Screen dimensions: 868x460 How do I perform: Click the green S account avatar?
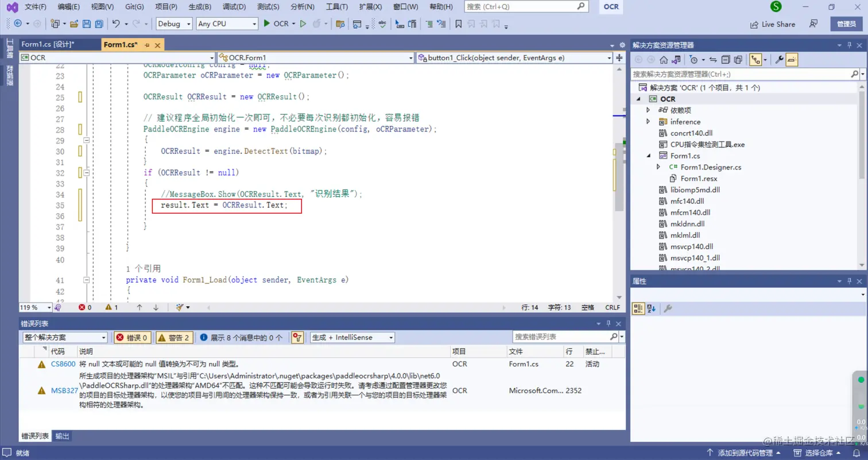pos(776,7)
